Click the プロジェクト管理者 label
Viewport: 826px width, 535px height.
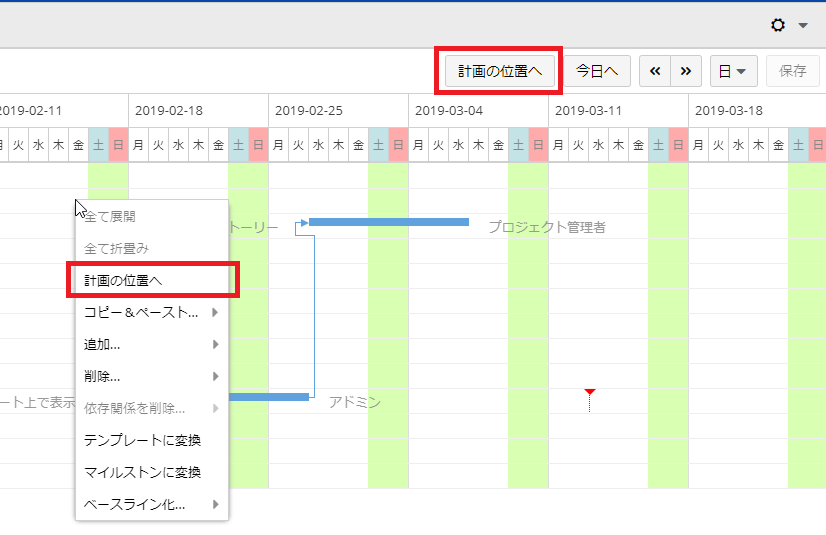pyautogui.click(x=547, y=227)
